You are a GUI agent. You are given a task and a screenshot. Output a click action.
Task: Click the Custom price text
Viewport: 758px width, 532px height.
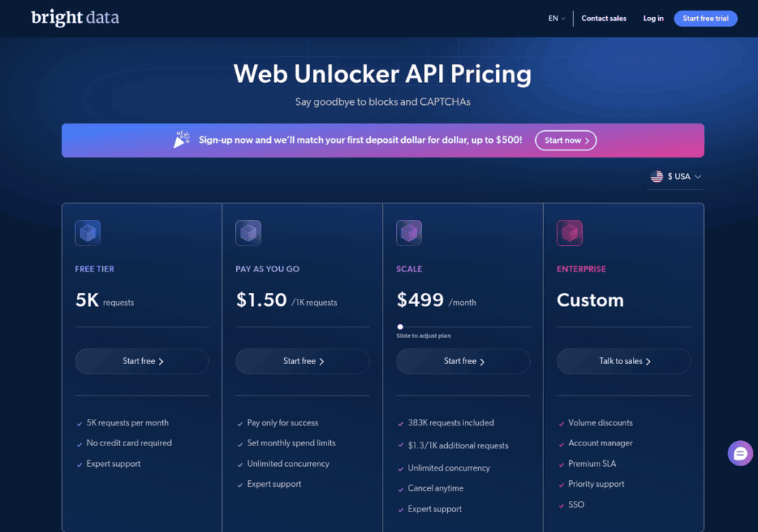(x=590, y=300)
